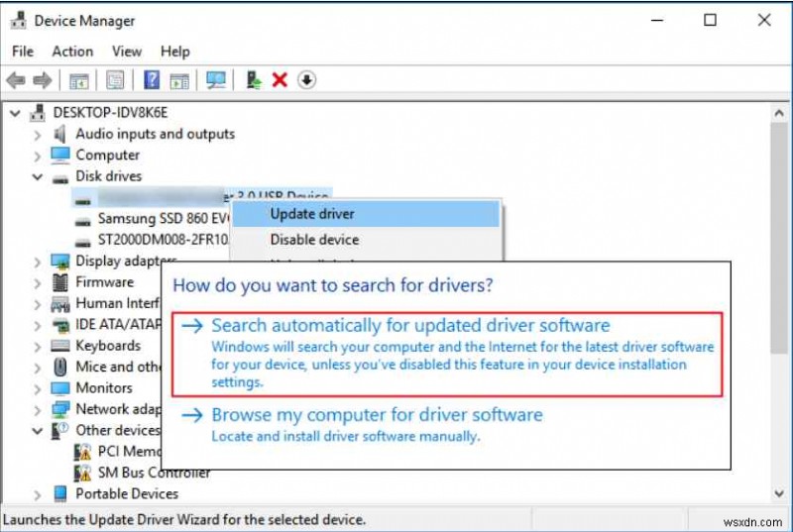Image resolution: width=793 pixels, height=532 pixels.
Task: Click the Human Interface Devices icon
Action: click(60, 304)
